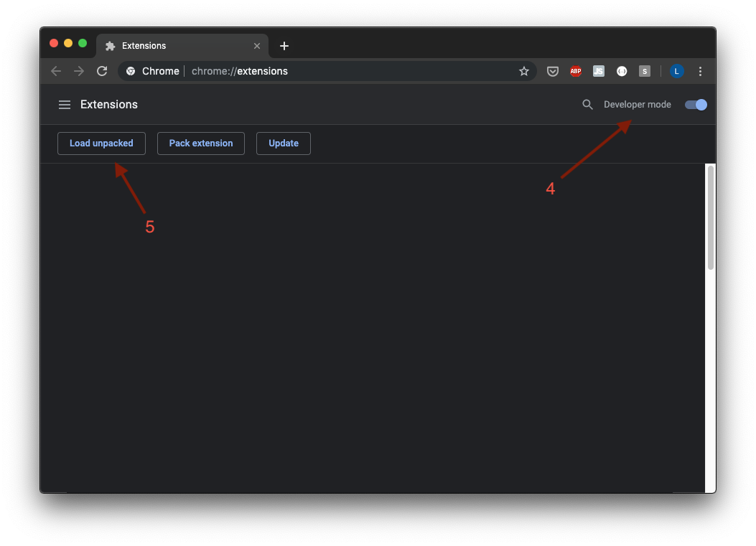This screenshot has width=756, height=546.
Task: Click the browser profile avatar L
Action: [676, 71]
